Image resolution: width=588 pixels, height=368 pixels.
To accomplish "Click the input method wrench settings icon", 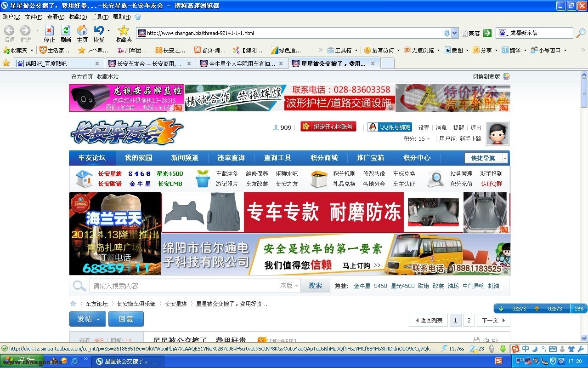I will tap(580, 349).
